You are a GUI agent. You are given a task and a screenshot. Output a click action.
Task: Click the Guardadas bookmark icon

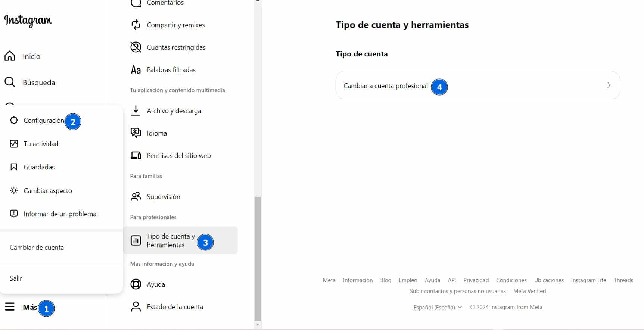pyautogui.click(x=14, y=167)
